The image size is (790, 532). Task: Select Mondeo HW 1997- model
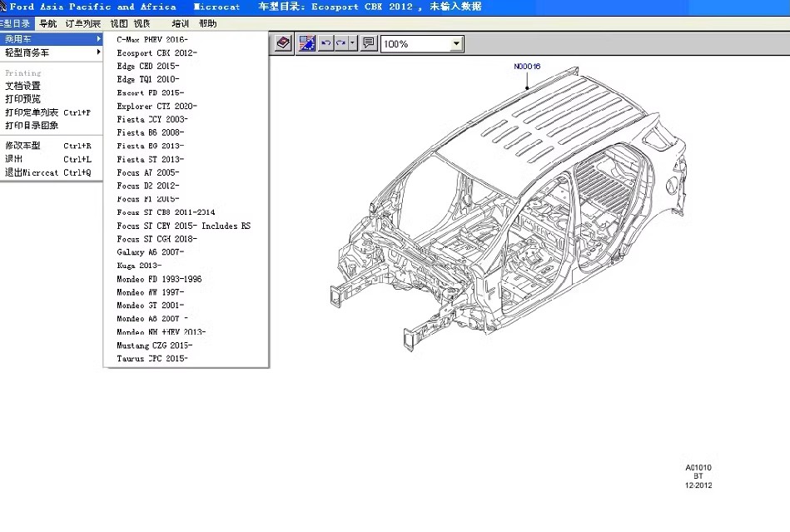pos(186,292)
